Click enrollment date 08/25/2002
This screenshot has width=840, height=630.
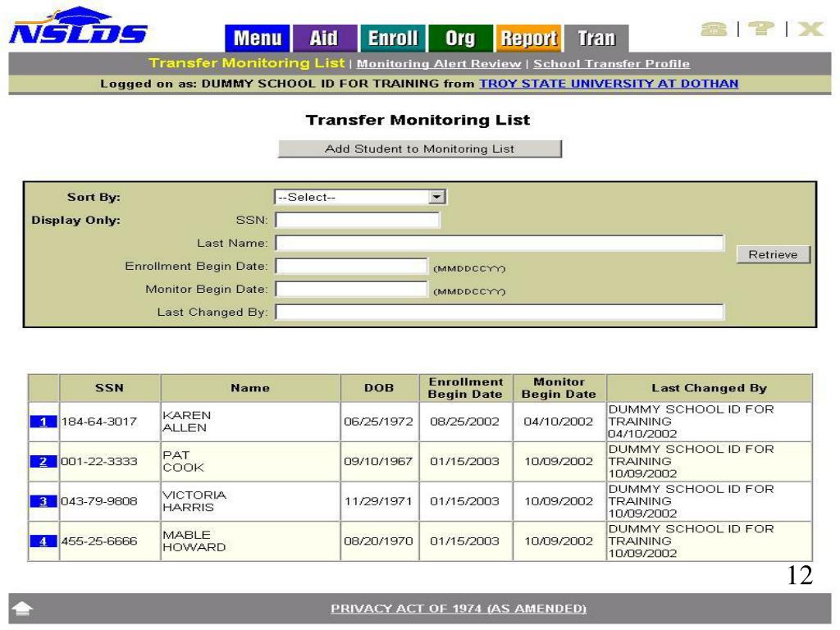[464, 422]
